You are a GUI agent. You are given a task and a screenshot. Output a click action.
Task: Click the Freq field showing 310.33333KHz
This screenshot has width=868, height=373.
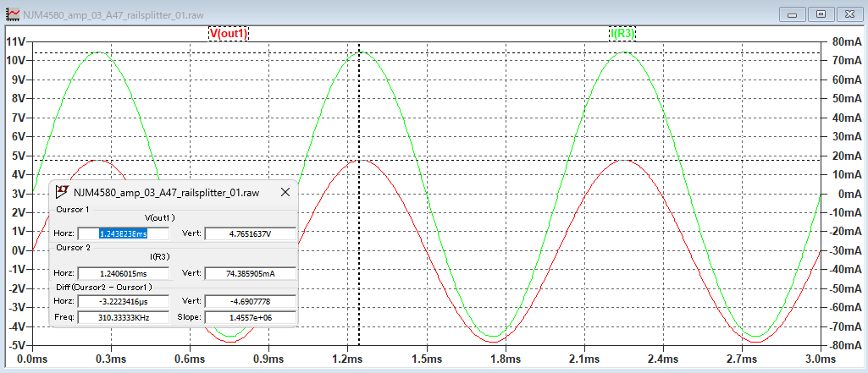tap(123, 317)
